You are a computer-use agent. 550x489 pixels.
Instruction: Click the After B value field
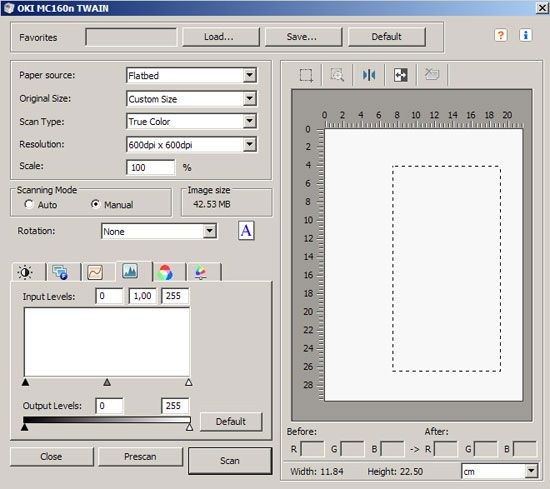click(x=525, y=449)
